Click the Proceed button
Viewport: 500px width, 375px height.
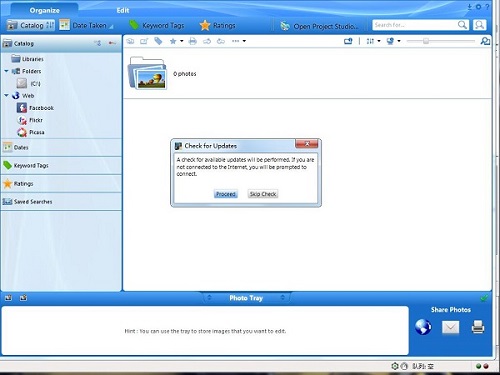[x=226, y=194]
